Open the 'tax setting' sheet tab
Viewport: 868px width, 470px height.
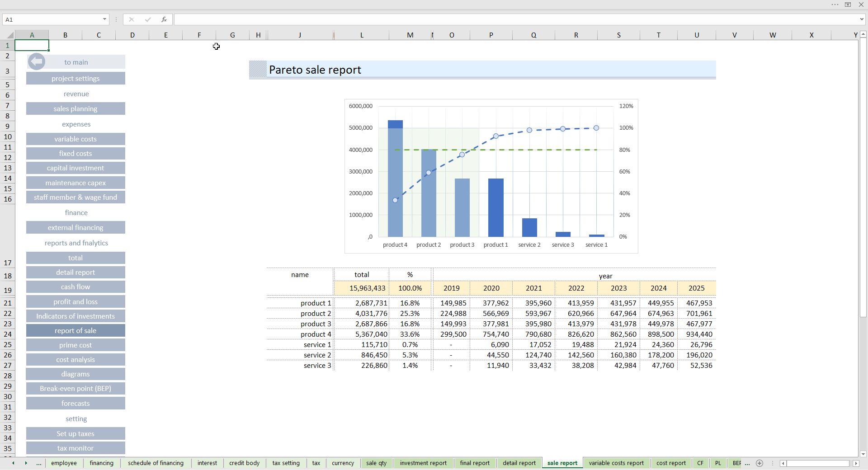pos(286,463)
